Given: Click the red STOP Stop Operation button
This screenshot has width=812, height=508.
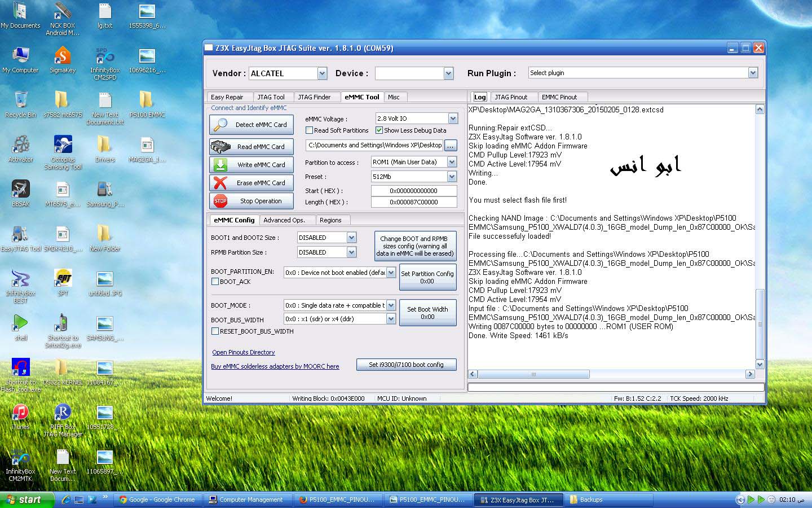Looking at the screenshot, I should click(x=251, y=201).
